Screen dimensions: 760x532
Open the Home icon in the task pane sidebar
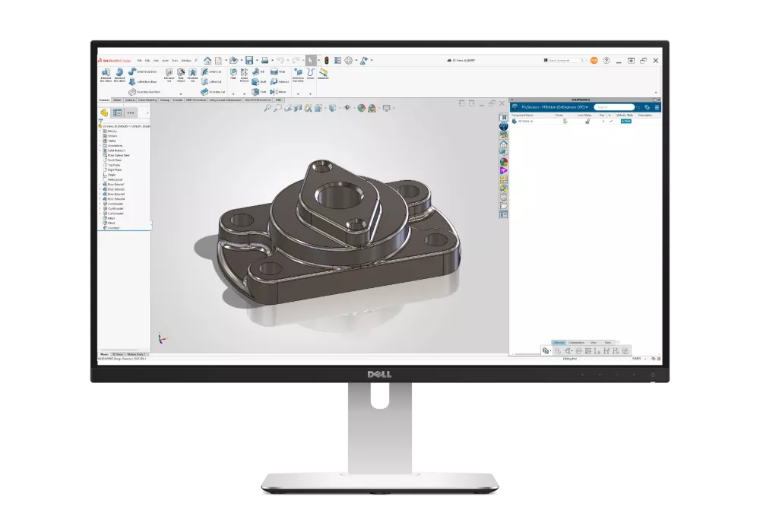click(x=504, y=144)
